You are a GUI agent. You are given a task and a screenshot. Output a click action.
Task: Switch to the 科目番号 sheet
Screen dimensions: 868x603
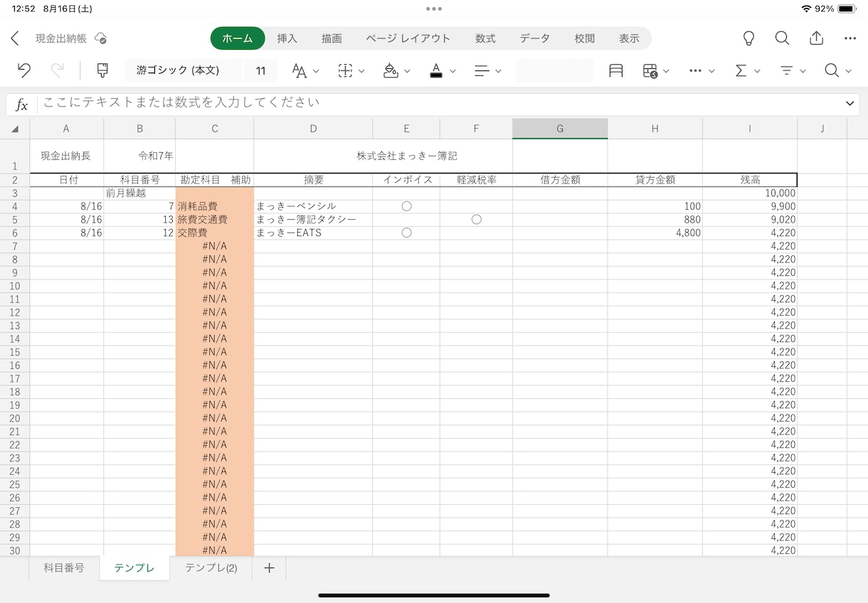pyautogui.click(x=64, y=568)
